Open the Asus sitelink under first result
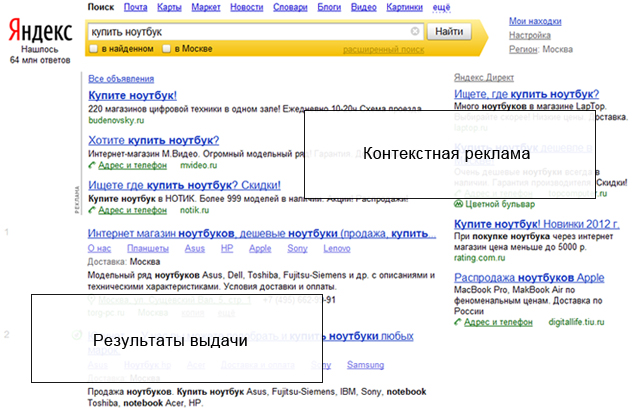This screenshot has height=410, width=635. [x=195, y=248]
